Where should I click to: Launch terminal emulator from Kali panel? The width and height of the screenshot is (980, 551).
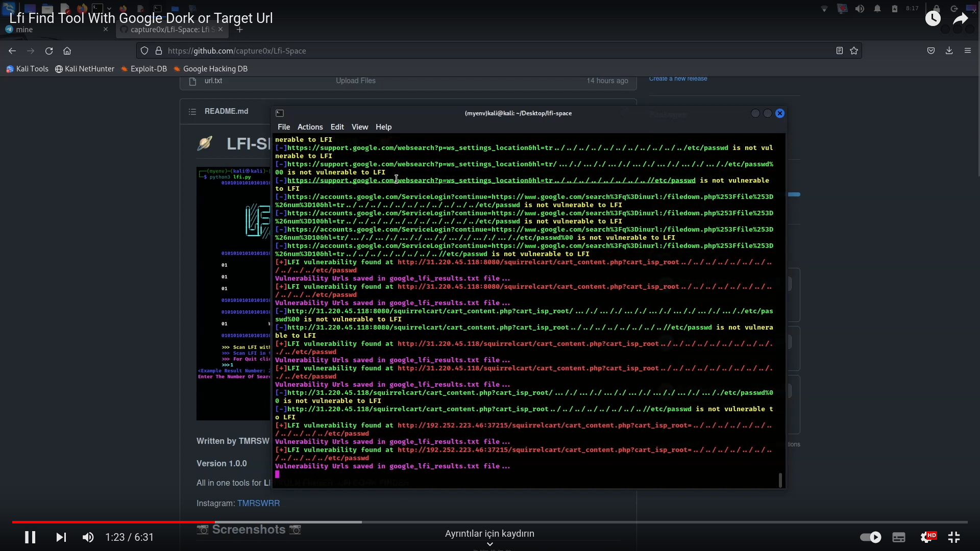point(97,8)
